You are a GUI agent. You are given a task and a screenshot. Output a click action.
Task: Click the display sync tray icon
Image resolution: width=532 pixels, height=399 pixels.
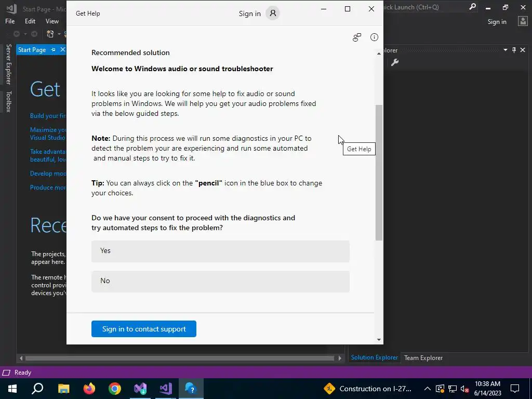pos(440,389)
